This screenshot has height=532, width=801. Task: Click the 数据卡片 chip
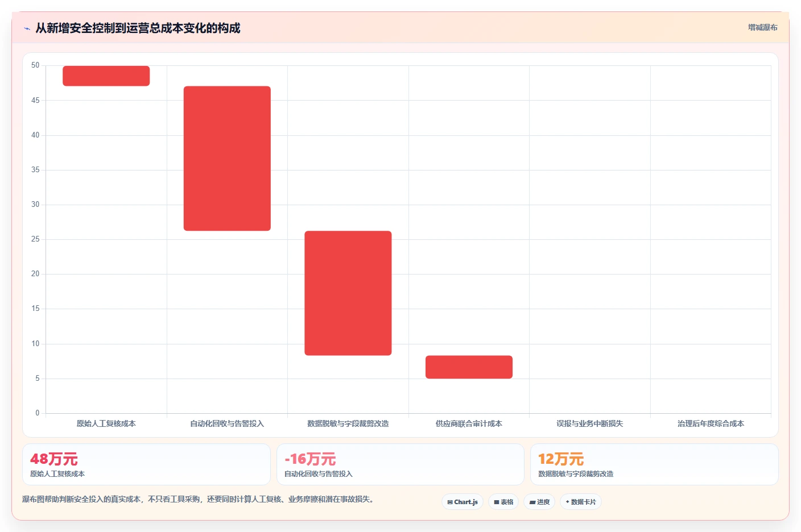581,502
